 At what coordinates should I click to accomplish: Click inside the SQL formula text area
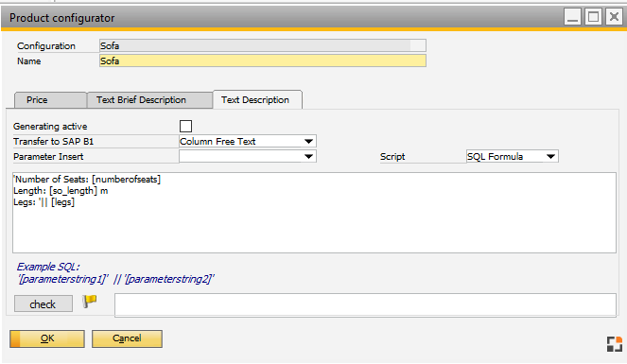click(314, 213)
